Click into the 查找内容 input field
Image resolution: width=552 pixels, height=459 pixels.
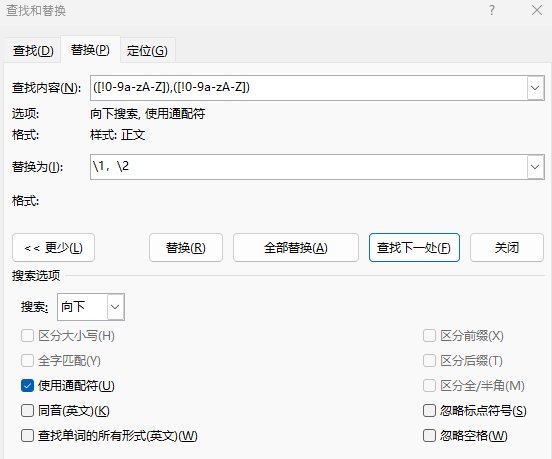[x=308, y=88]
